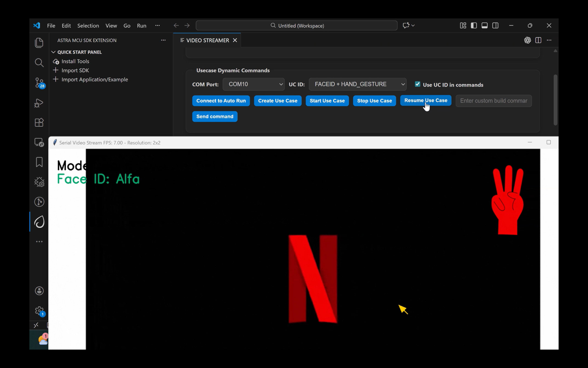Viewport: 588px width, 368px height.
Task: Open the Bookmarks view in activity bar
Action: click(x=39, y=162)
